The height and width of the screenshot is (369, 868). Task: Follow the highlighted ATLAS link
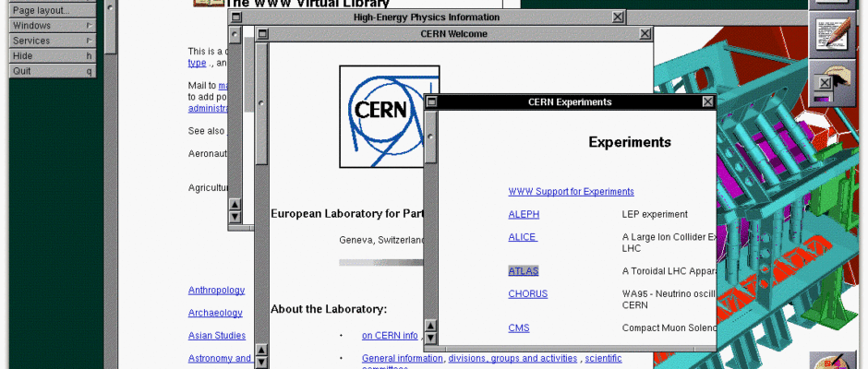[x=523, y=270]
